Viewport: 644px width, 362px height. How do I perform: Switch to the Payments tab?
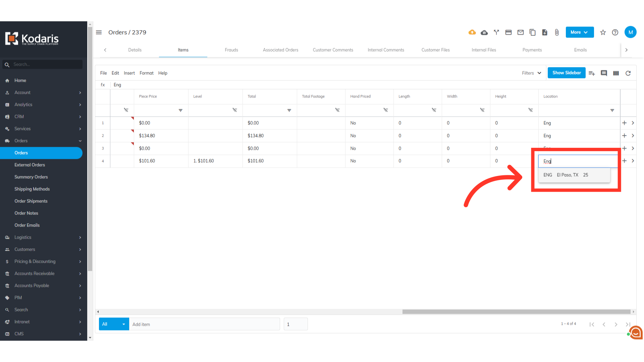pyautogui.click(x=532, y=50)
